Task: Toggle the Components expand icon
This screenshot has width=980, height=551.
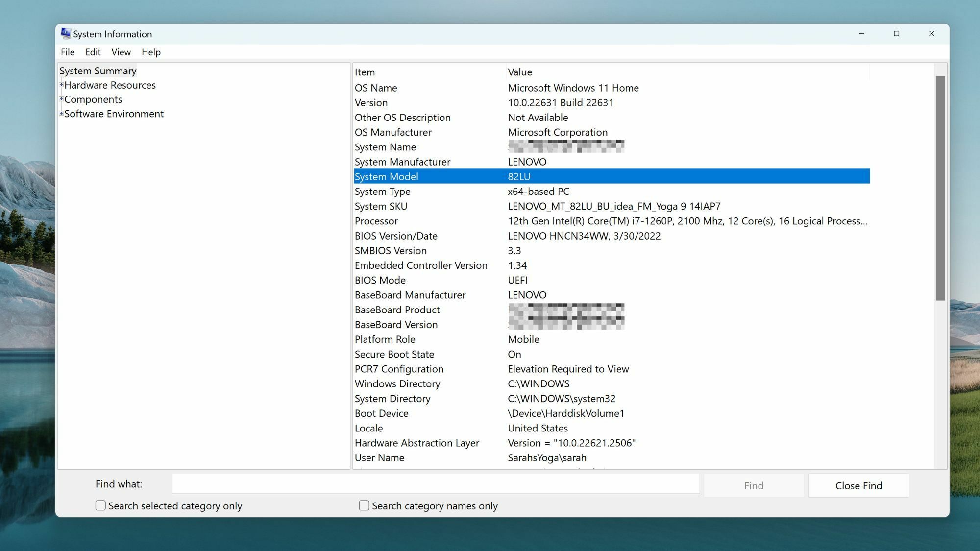Action: point(61,99)
